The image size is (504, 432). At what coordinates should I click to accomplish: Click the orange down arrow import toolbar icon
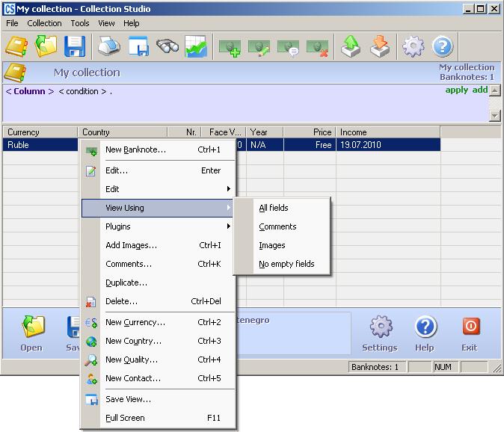[x=380, y=46]
